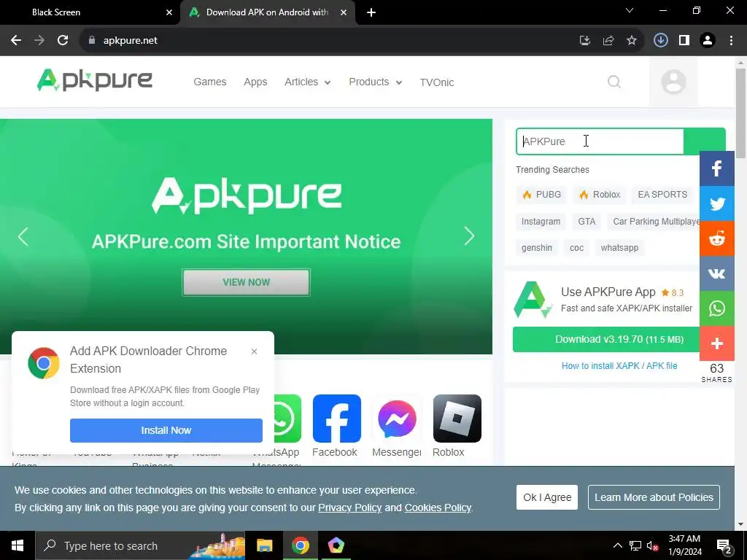The height and width of the screenshot is (560, 747).
Task: Click the APKPure search input field
Action: pyautogui.click(x=600, y=141)
